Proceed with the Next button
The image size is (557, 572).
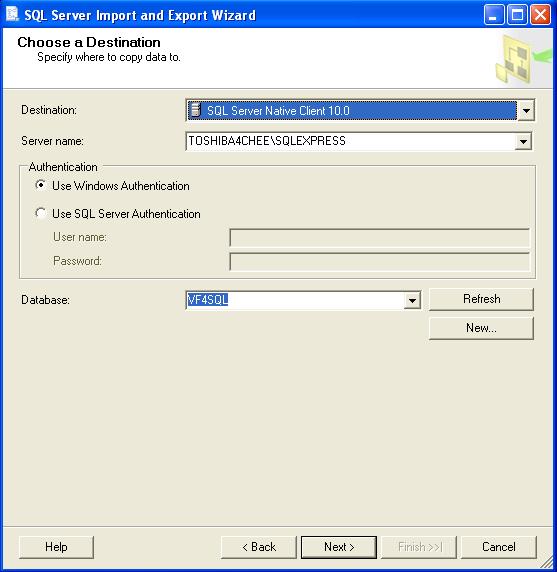click(339, 547)
